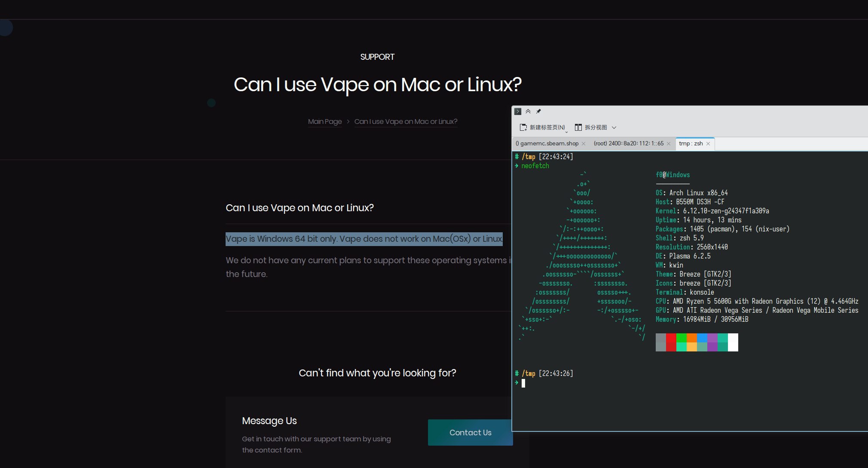Close the gamemc.sbeam.shop tab
The height and width of the screenshot is (468, 868).
[x=584, y=144]
